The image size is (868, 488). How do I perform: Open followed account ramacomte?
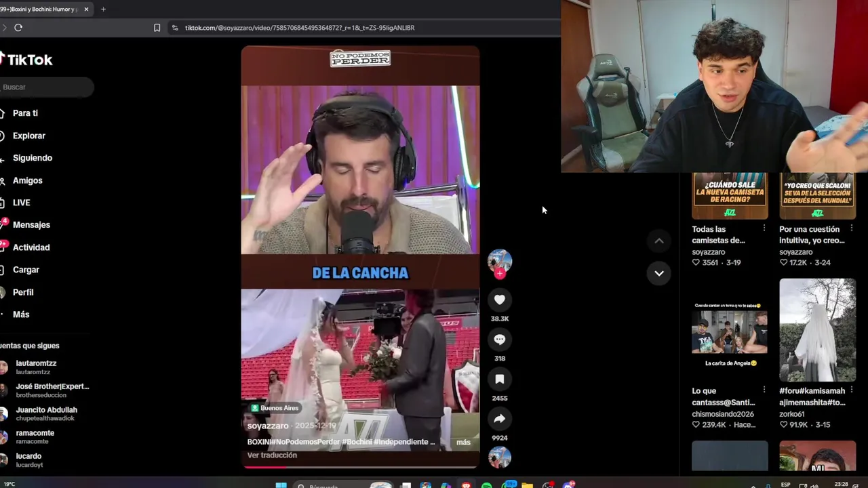[35, 436]
